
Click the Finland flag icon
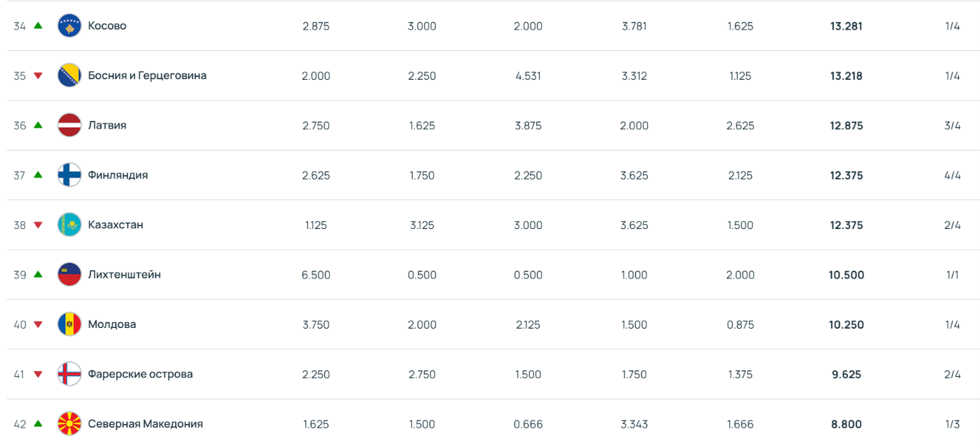69,175
